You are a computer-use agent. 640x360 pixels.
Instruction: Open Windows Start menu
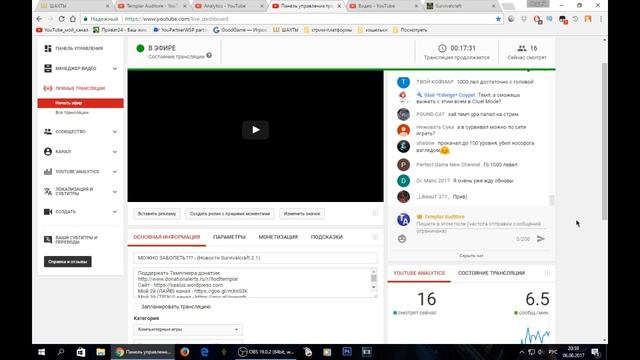coord(41,352)
